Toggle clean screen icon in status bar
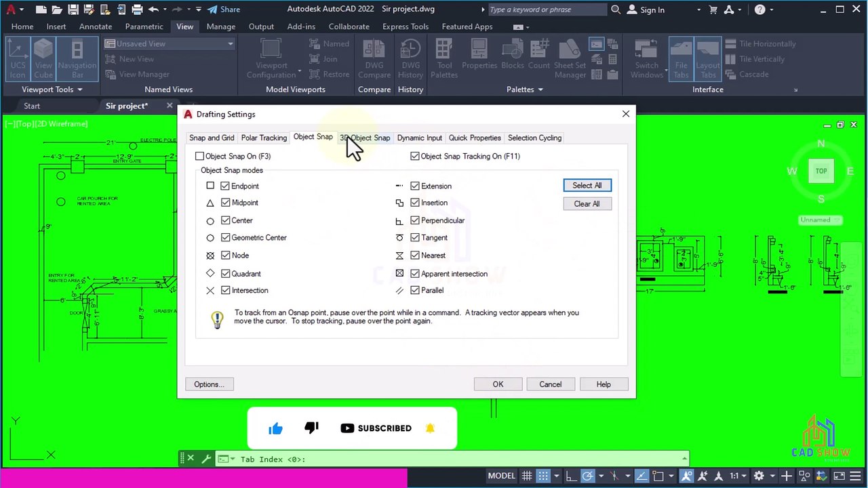Viewport: 868px width, 488px height. click(837, 476)
